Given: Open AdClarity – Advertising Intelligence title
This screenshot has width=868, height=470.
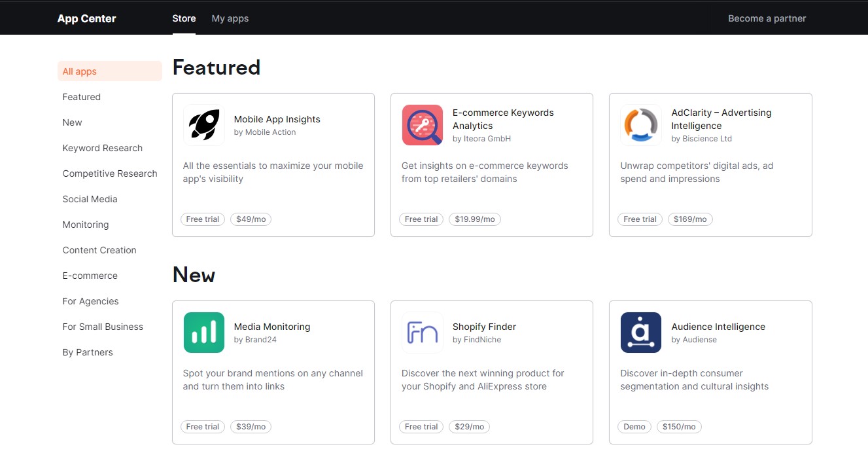Looking at the screenshot, I should coord(721,119).
